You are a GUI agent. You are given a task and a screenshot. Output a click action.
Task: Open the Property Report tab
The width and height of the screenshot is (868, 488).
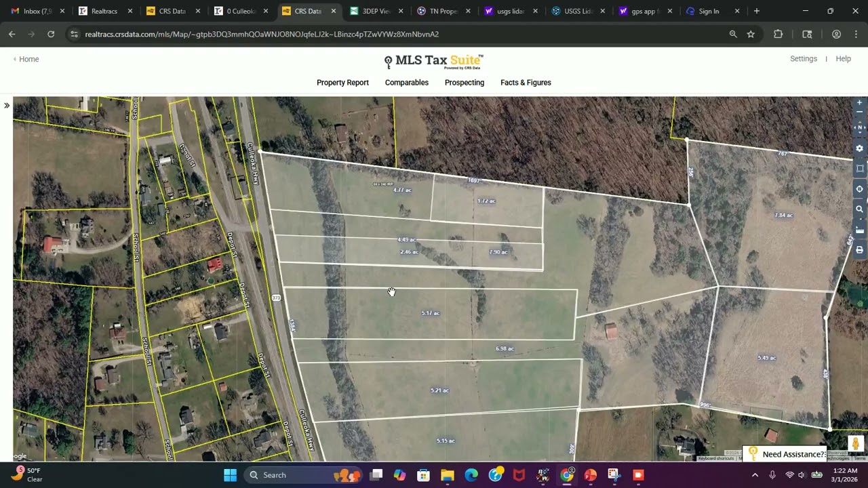pyautogui.click(x=342, y=83)
